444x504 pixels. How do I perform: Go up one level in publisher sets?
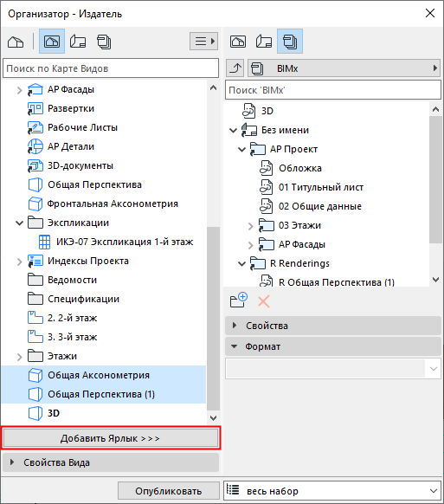[x=235, y=68]
